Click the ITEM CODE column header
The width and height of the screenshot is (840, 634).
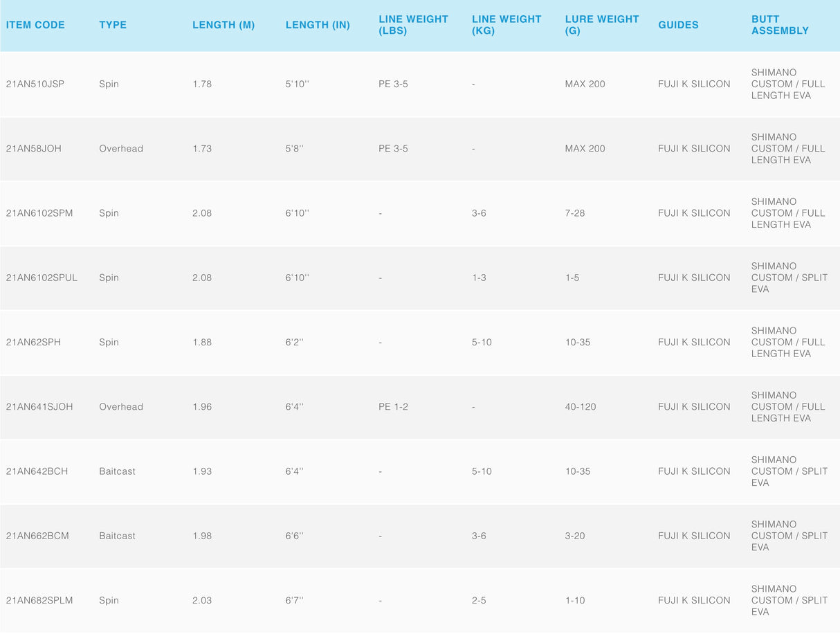tap(35, 25)
